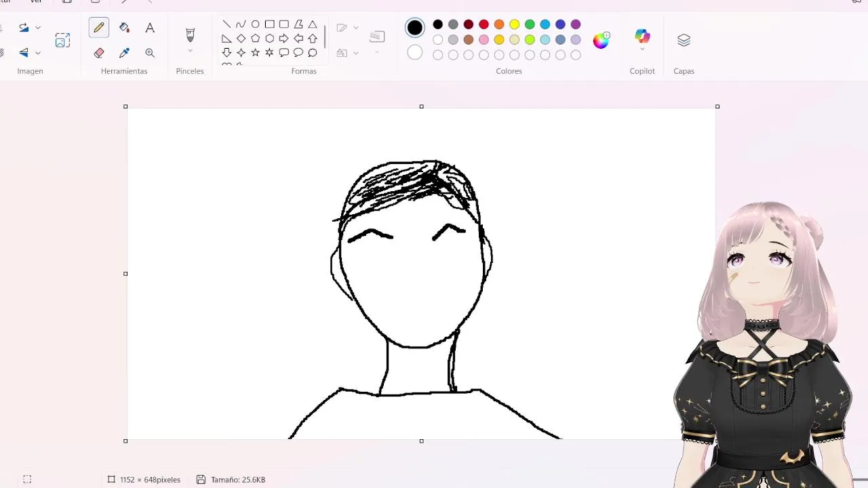Choose the Curve shape
Viewport: 868px width, 488px height.
click(x=241, y=24)
